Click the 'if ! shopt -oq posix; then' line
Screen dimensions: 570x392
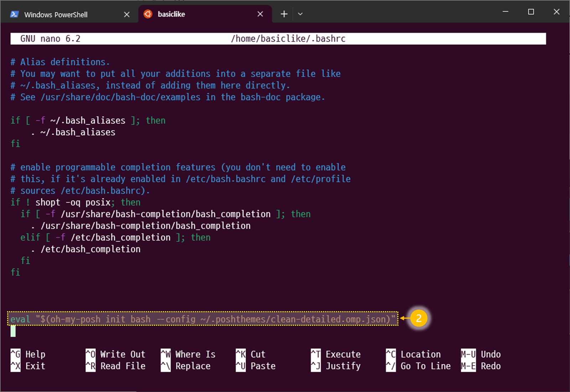click(75, 202)
